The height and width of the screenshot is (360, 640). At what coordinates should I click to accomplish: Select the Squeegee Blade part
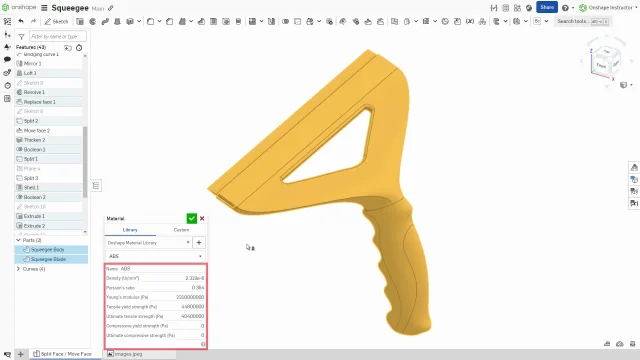pyautogui.click(x=51, y=259)
